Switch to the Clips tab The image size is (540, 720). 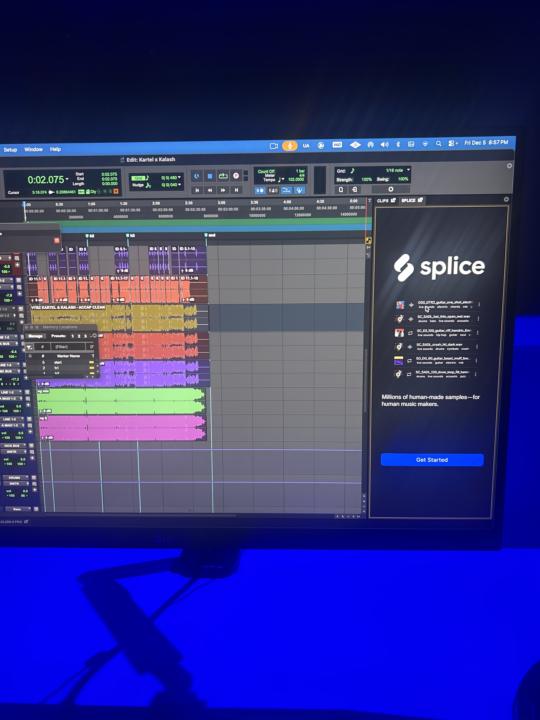(x=386, y=200)
